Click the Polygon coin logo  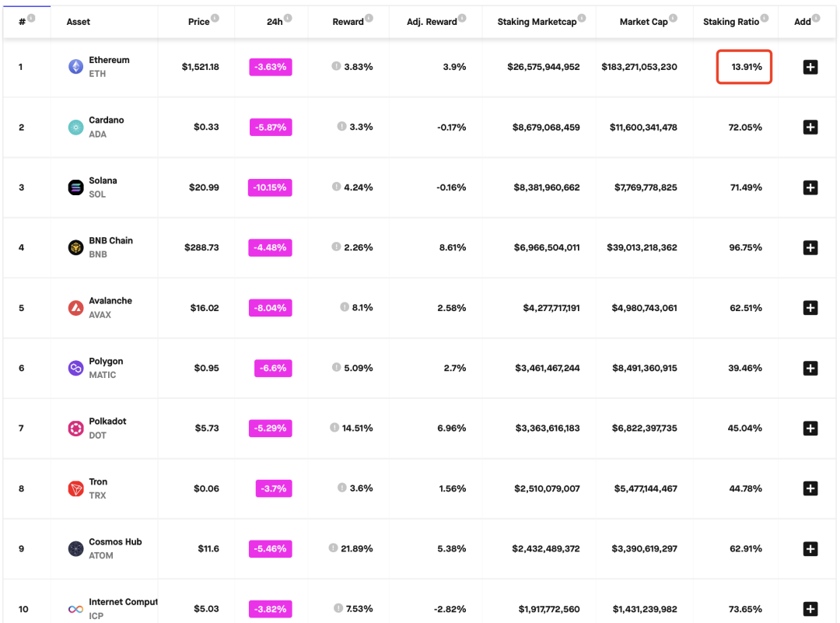coord(75,368)
